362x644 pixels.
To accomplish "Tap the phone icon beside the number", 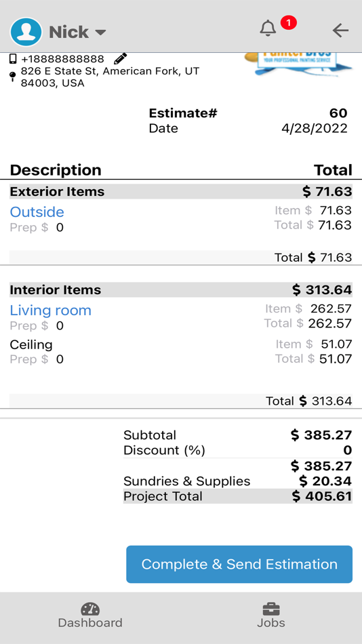I will (13, 59).
